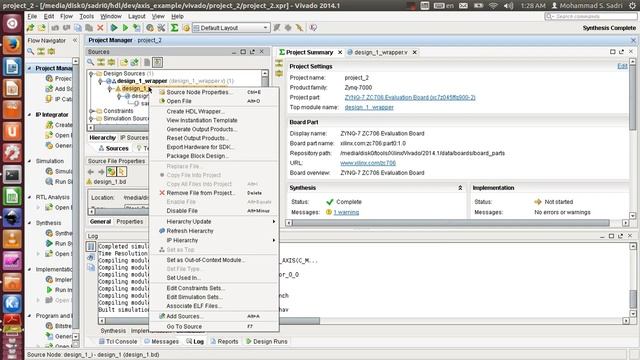Image resolution: width=640 pixels, height=360 pixels.
Task: Open the www.xilinx.com/zc706 URL link
Action: coord(368,163)
